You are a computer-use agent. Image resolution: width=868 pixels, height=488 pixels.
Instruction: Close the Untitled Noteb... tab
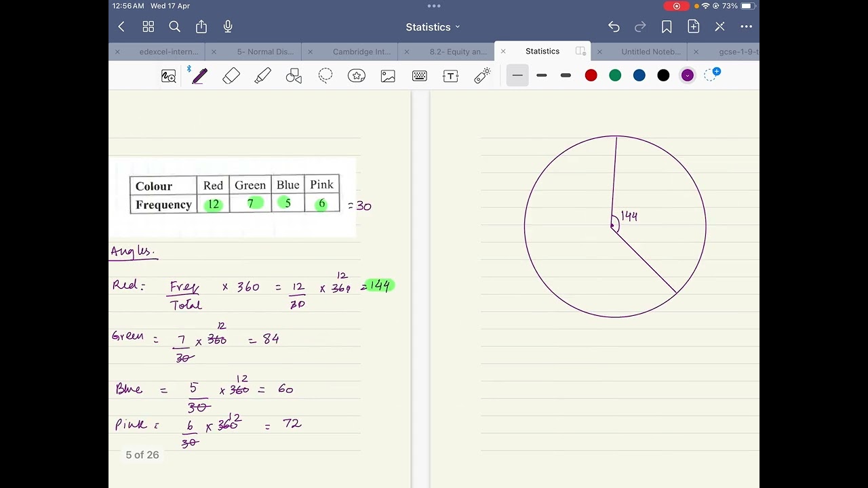[x=599, y=52]
